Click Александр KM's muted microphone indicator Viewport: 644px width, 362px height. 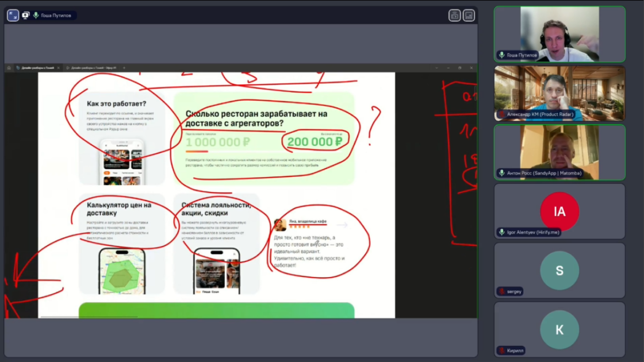point(501,114)
